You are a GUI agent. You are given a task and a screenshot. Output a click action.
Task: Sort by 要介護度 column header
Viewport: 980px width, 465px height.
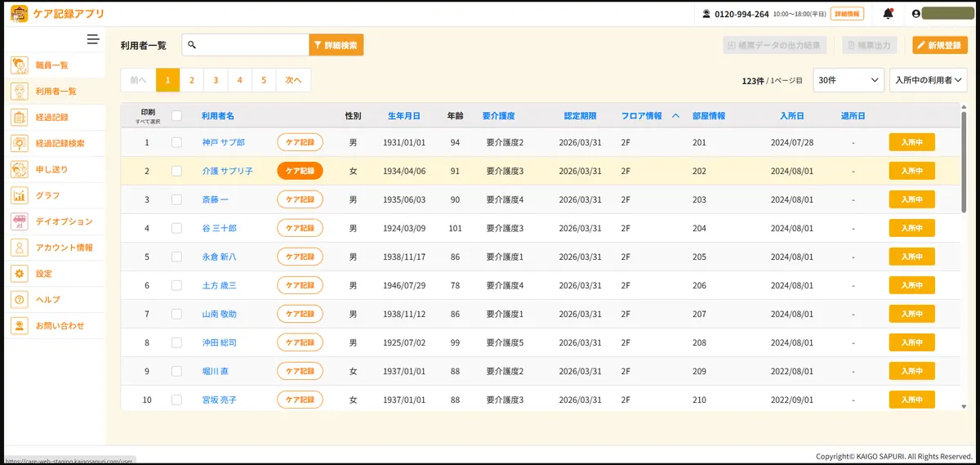click(x=498, y=116)
